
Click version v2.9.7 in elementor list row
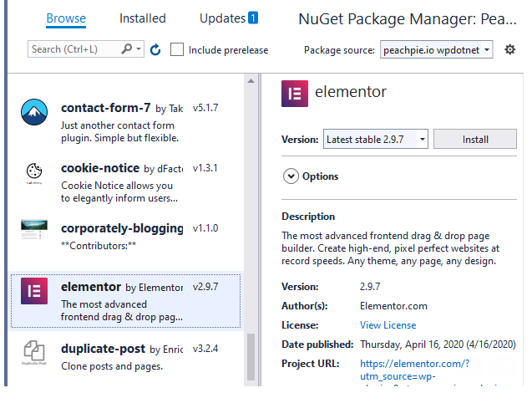[x=205, y=287]
